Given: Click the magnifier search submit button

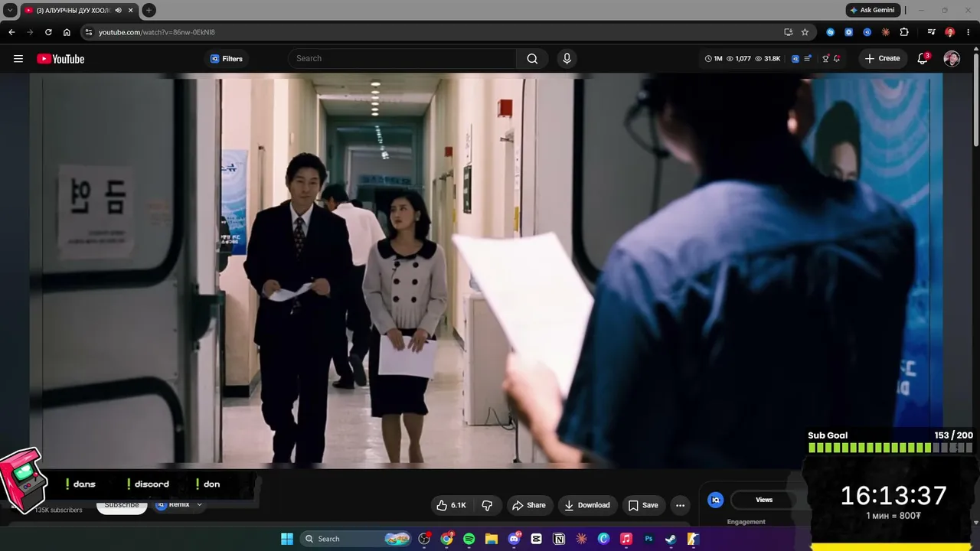Looking at the screenshot, I should [x=532, y=59].
